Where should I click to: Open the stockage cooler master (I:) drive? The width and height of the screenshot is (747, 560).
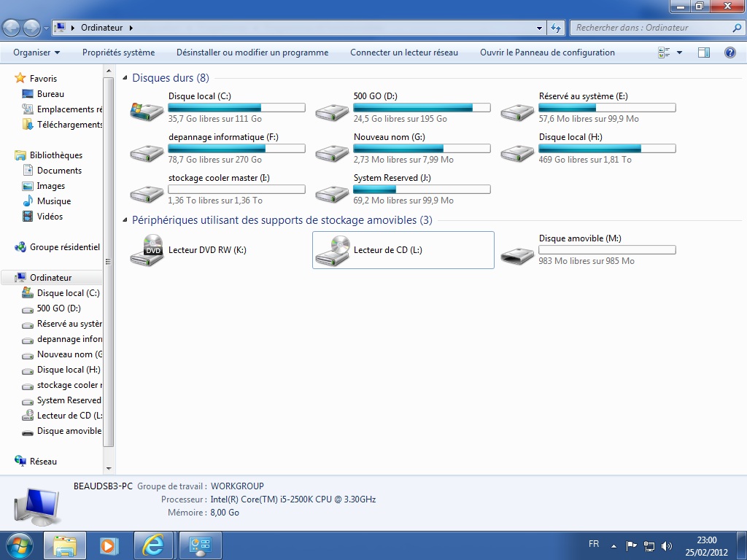(147, 193)
